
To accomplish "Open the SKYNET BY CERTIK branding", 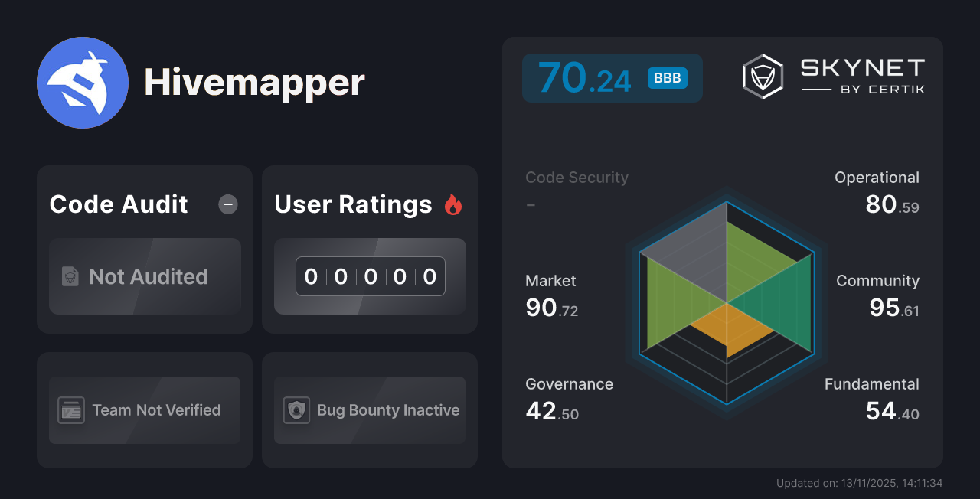I will 861,75.
